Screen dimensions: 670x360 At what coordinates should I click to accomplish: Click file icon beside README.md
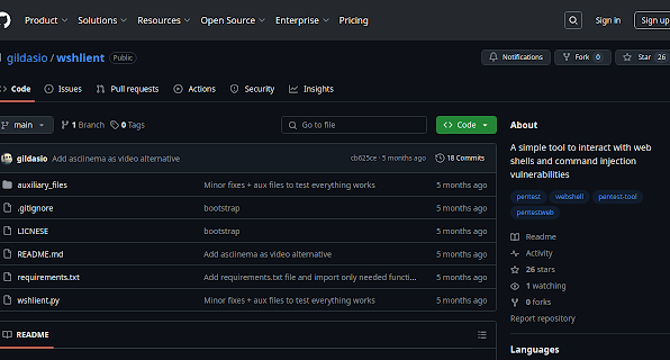coord(7,254)
